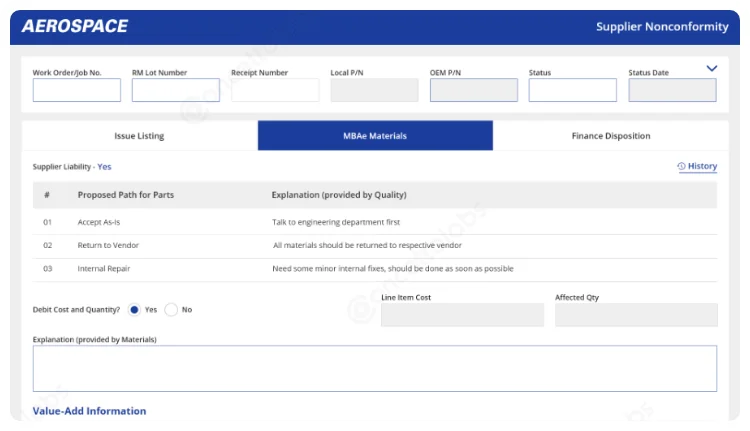750x431 pixels.
Task: Click the OEM P/N input box
Action: pyautogui.click(x=474, y=90)
